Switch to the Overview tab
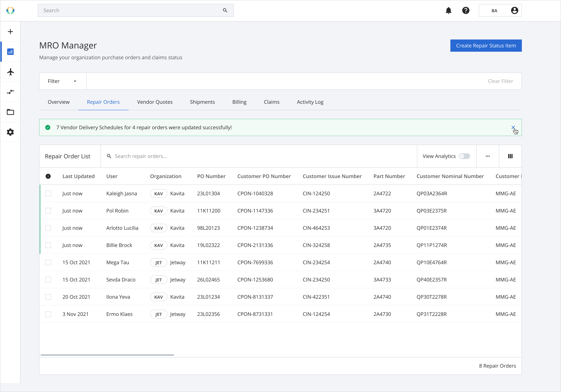This screenshot has width=561, height=392. [x=59, y=102]
